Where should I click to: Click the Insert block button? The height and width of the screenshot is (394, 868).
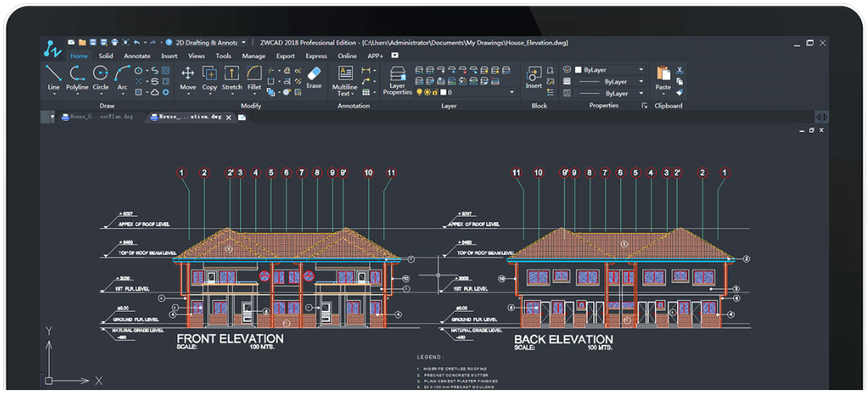click(534, 78)
